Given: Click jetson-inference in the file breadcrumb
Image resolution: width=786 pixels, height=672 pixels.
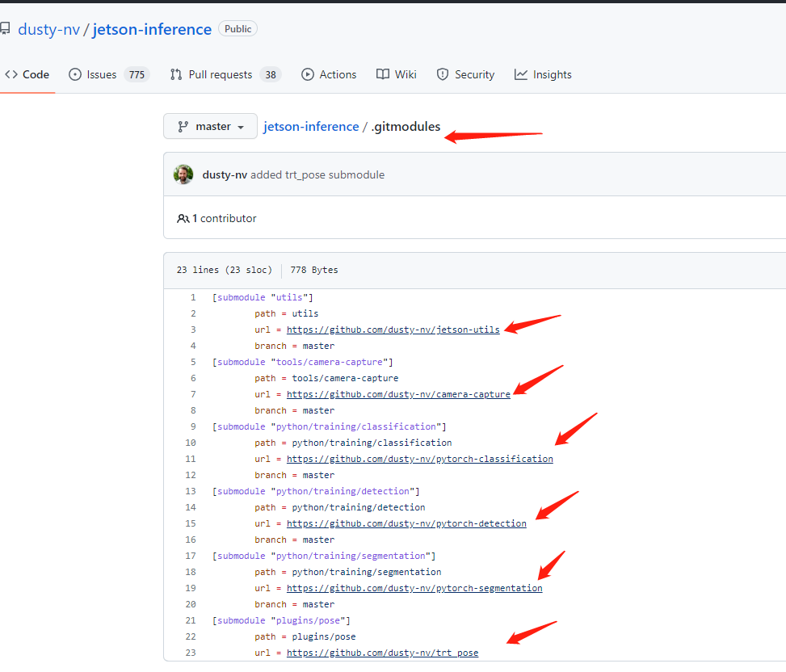Looking at the screenshot, I should (311, 126).
